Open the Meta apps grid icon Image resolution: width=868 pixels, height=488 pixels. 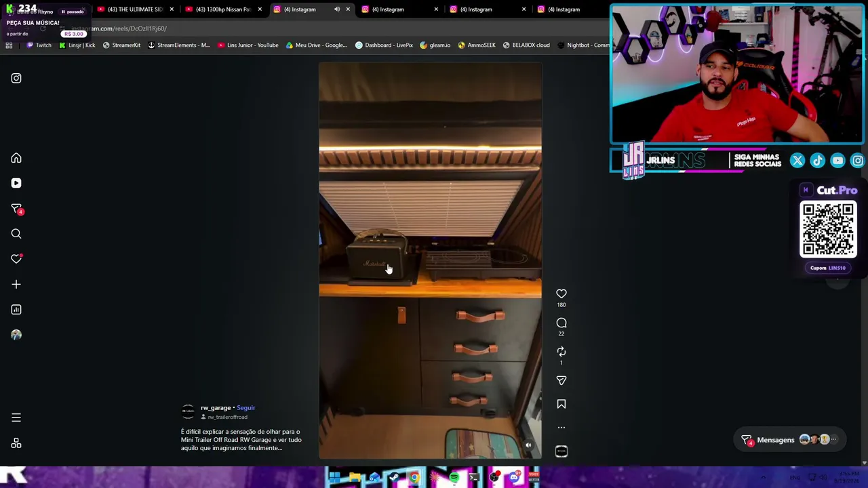[x=16, y=443]
